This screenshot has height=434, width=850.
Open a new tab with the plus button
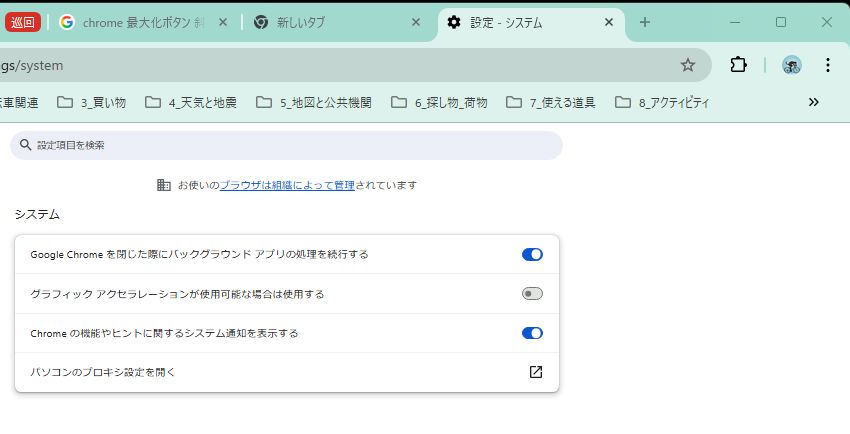click(645, 22)
